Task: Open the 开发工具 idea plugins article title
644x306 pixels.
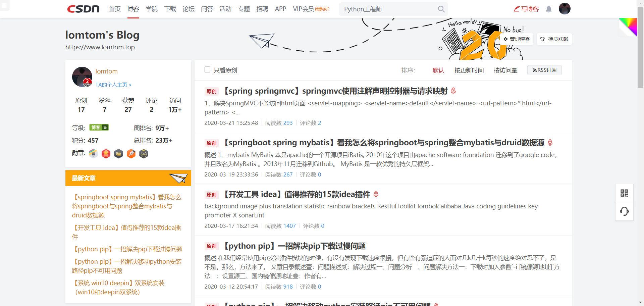Action: pos(296,194)
